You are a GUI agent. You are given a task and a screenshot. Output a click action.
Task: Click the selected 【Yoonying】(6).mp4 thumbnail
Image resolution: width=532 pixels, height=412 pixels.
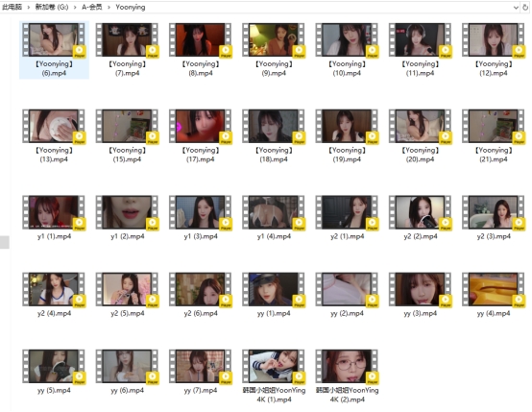click(54, 39)
